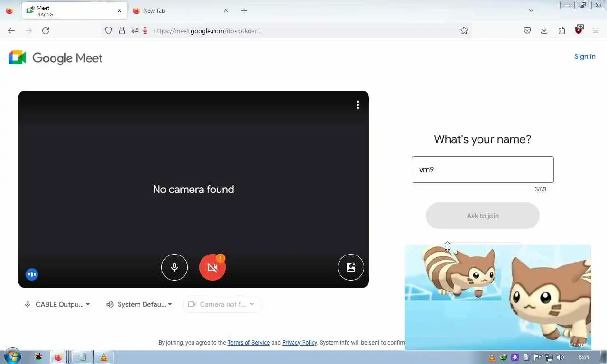
Task: Click the VLC taskbar button
Action: 104,357
